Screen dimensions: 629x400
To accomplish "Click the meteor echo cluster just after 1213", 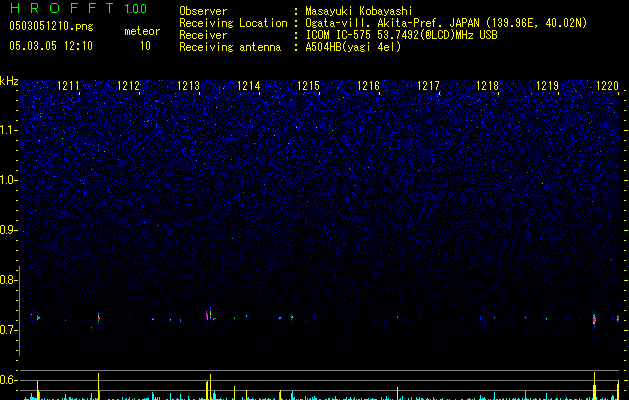I will [209, 315].
